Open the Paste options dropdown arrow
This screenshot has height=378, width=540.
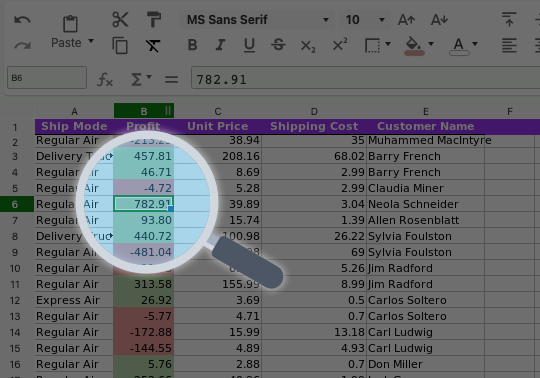[x=91, y=41]
